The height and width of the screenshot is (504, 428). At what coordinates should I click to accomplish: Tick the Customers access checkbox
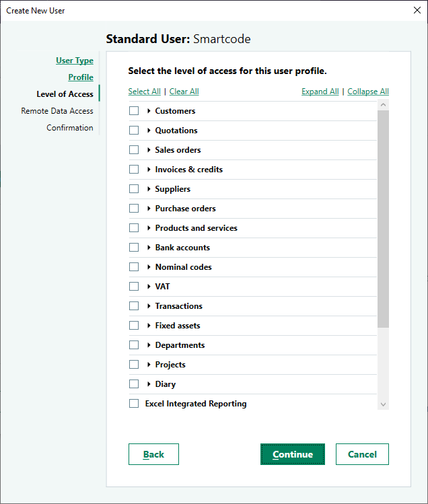(134, 111)
